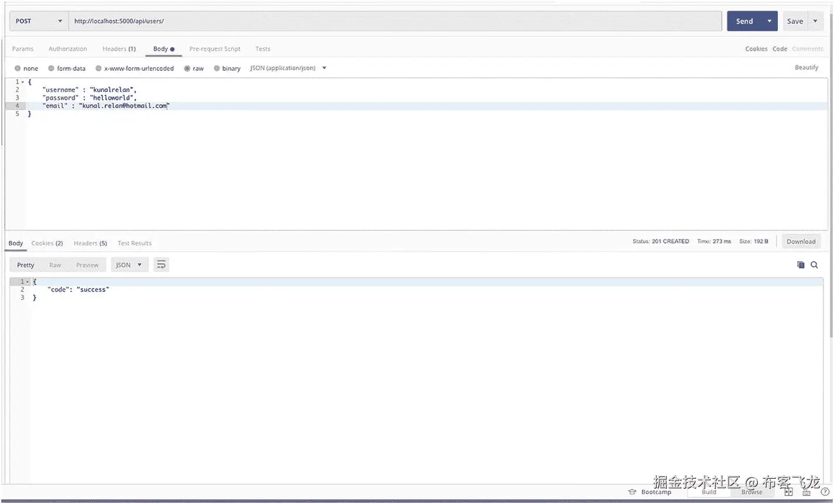The width and height of the screenshot is (834, 504).
Task: Open the Headers (1) request tab
Action: 119,49
